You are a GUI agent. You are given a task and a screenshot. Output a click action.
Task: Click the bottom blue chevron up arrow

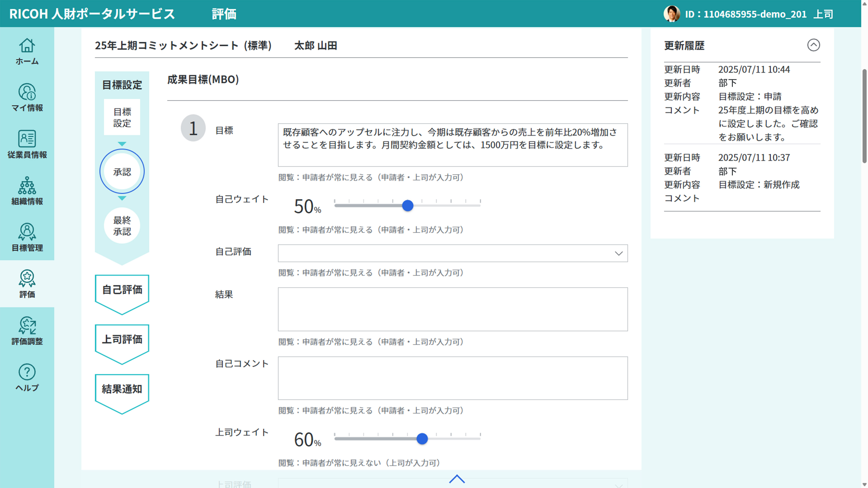click(x=457, y=479)
